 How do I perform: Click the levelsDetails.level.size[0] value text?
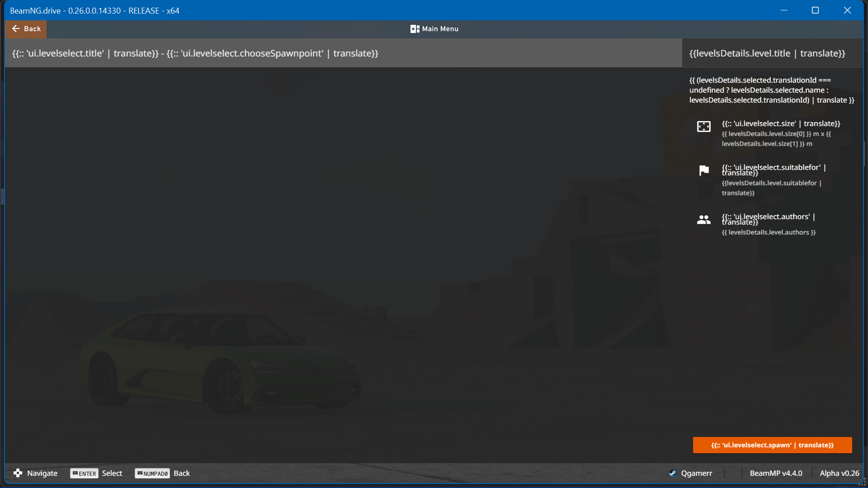click(x=776, y=139)
